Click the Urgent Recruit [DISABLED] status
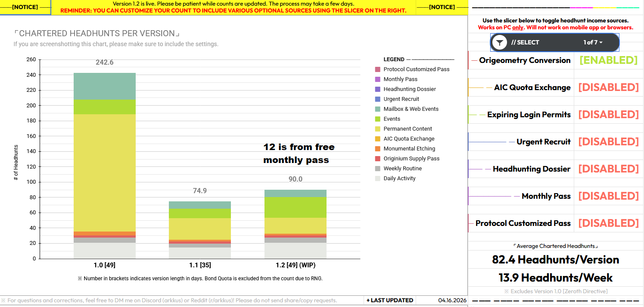The image size is (644, 307). click(x=609, y=141)
